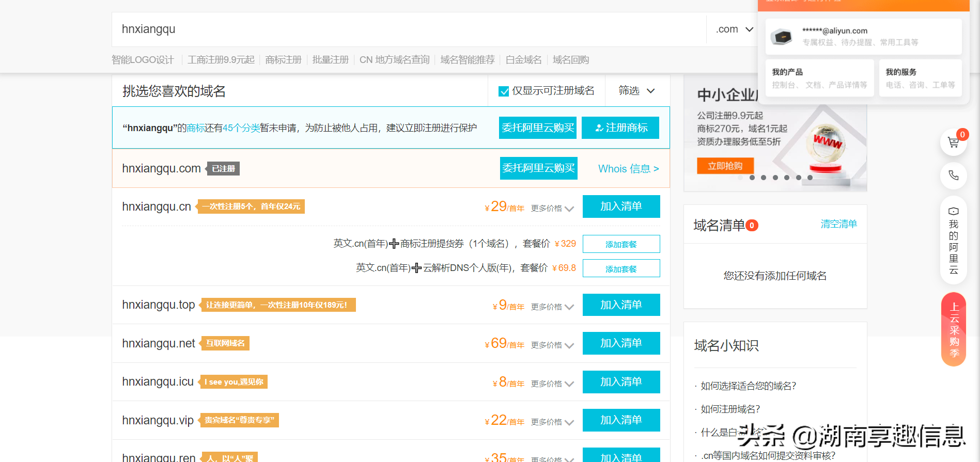Add hnxiangqu.net to list

(621, 343)
